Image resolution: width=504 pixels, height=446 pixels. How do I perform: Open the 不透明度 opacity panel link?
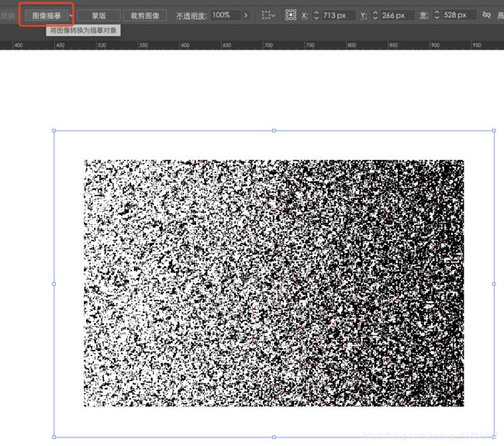(x=192, y=16)
